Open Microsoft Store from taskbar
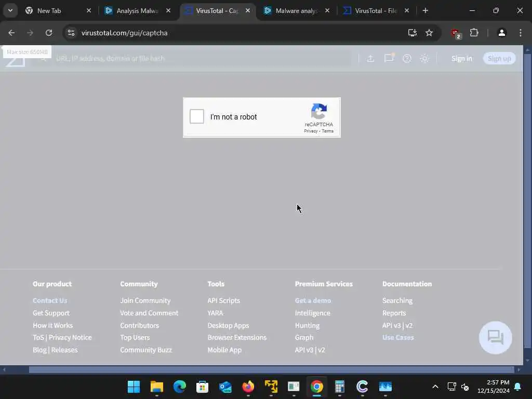 (202, 387)
